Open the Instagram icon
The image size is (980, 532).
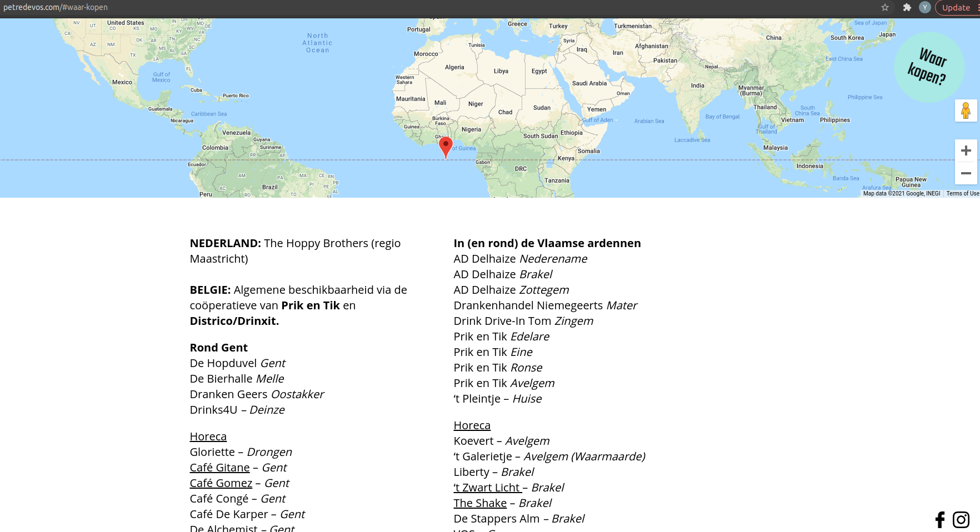(x=961, y=520)
